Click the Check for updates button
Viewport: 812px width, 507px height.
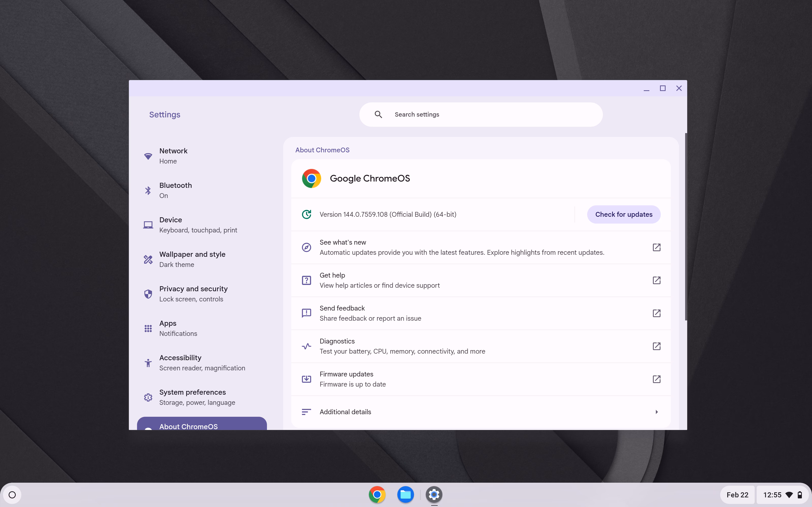point(623,214)
